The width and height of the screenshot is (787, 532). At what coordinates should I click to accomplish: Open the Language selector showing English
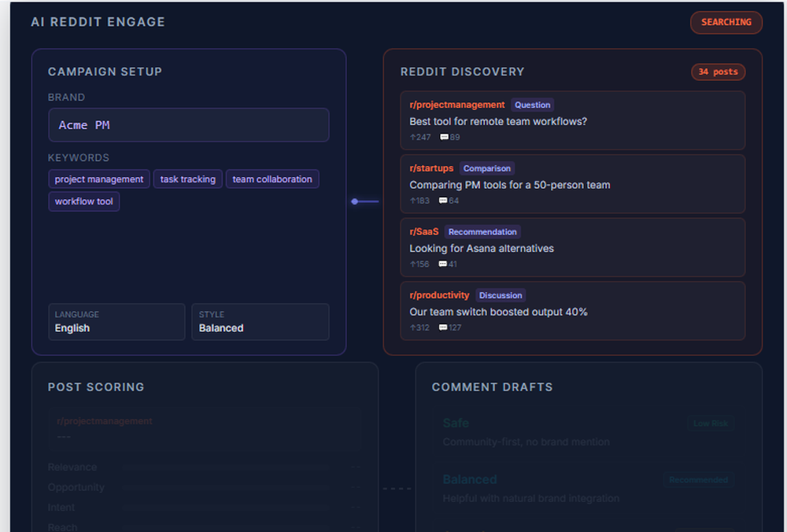tap(116, 322)
